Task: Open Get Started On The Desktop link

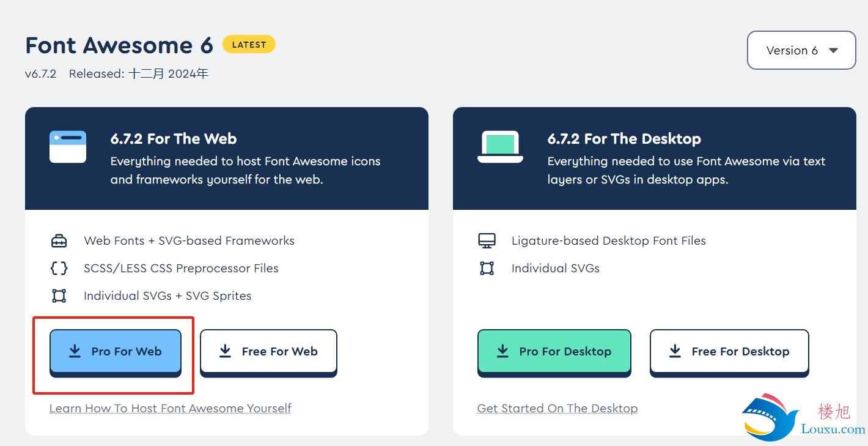Action: coord(557,408)
